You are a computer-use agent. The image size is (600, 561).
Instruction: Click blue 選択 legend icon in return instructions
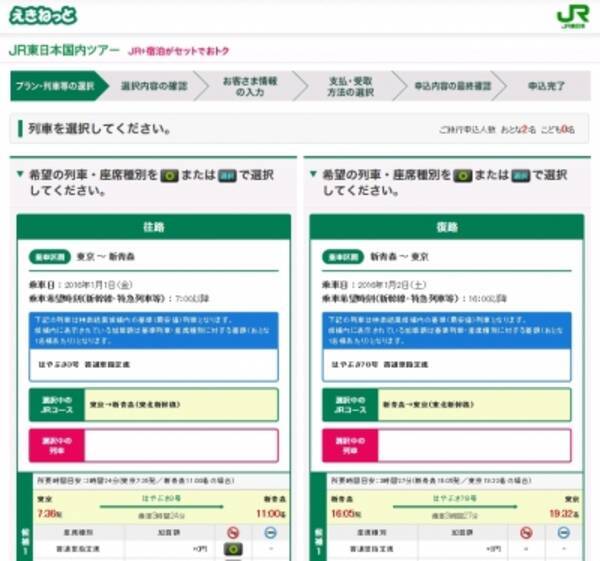coord(521,176)
